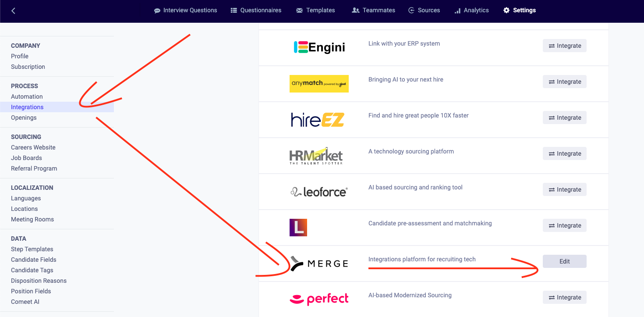This screenshot has width=644, height=317.
Task: Open Referral Program settings
Action: point(34,168)
